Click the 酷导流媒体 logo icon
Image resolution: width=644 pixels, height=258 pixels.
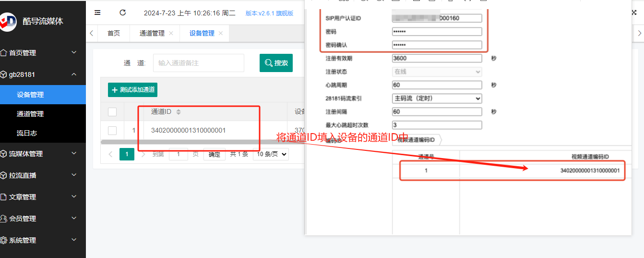7,21
